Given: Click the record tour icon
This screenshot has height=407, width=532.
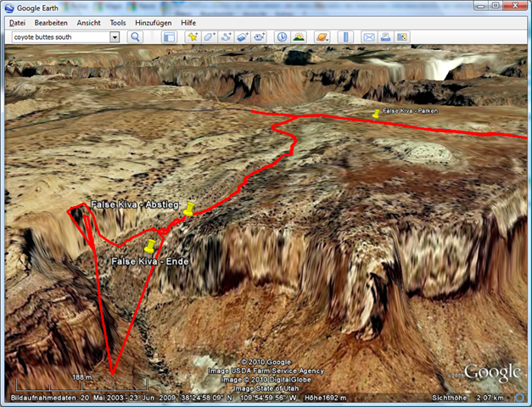Looking at the screenshot, I should [x=259, y=37].
